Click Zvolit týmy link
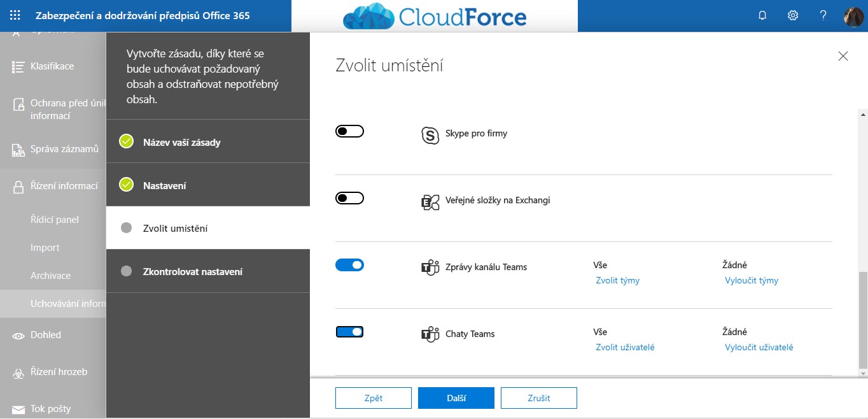This screenshot has height=419, width=868. click(x=617, y=280)
